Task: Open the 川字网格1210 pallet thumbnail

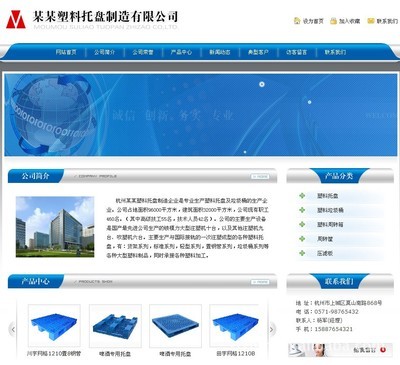Action: coord(54,326)
